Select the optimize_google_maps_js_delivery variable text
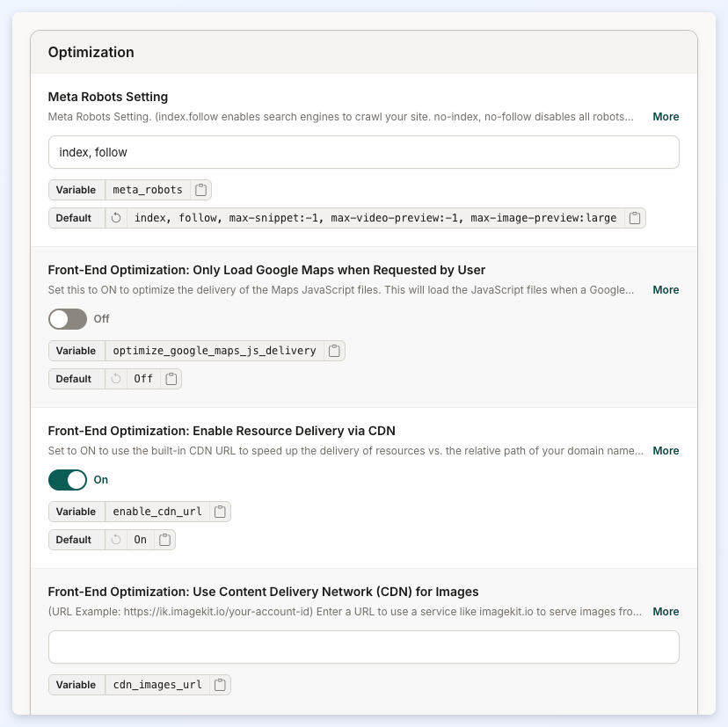 [x=215, y=351]
